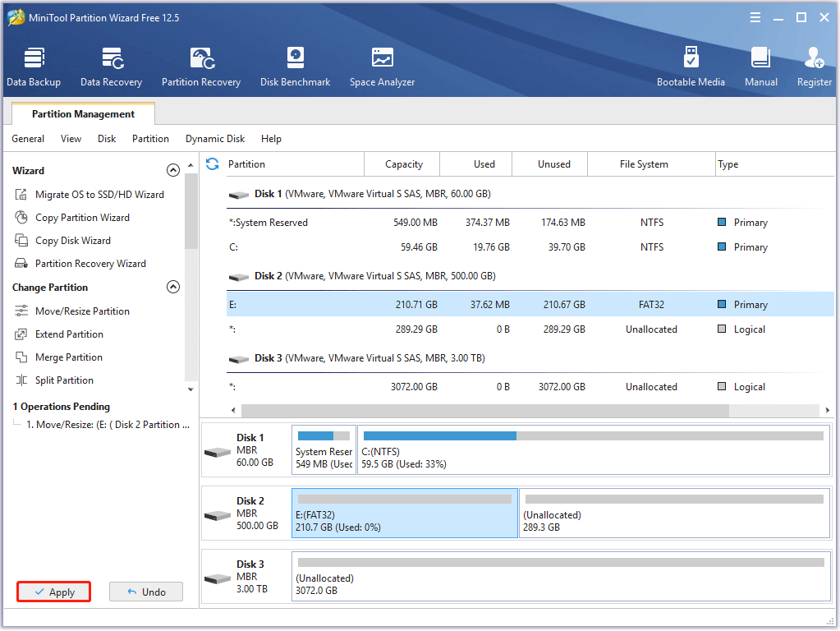Select the Disk 1 icon in the disk map

(x=218, y=453)
